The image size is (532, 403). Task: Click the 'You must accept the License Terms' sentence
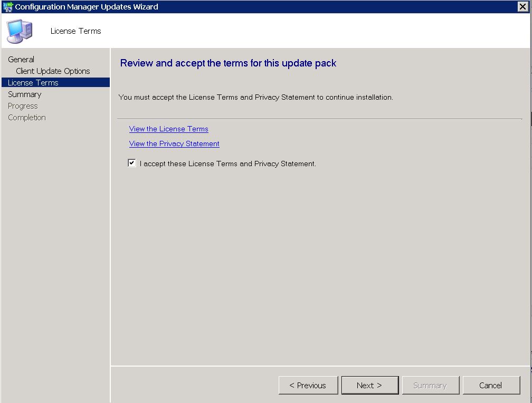coord(256,98)
